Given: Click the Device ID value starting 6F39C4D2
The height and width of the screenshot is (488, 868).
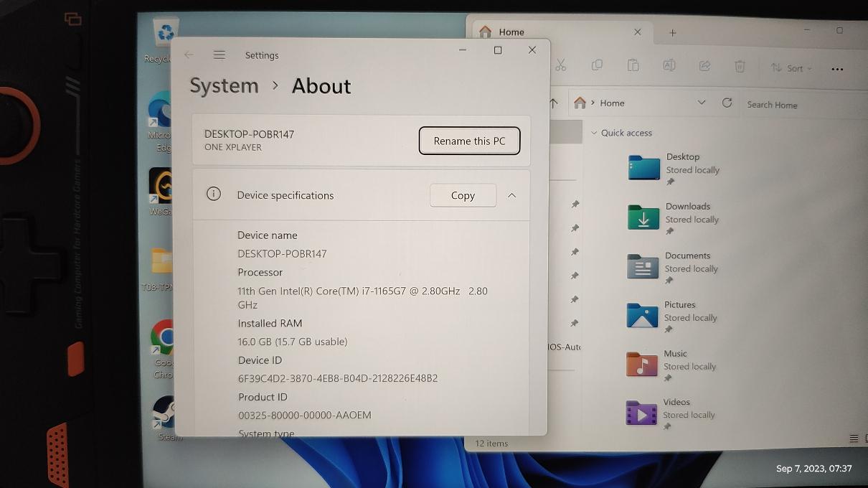Looking at the screenshot, I should coord(338,378).
